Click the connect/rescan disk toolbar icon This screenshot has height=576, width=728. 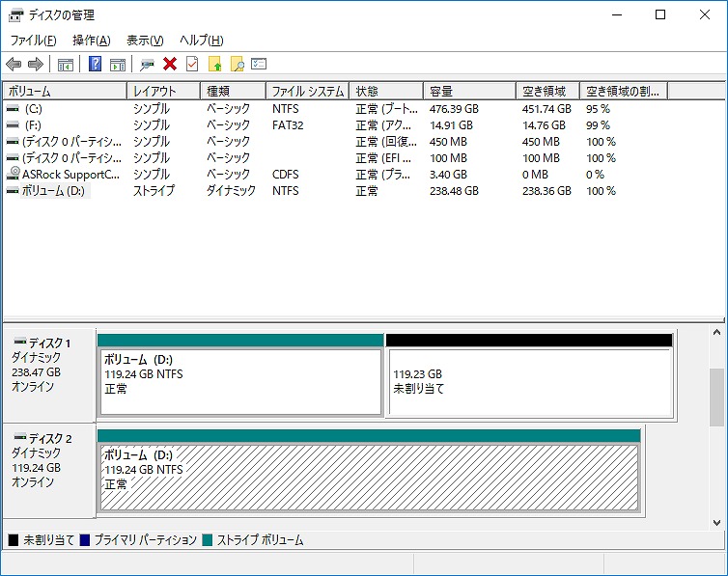click(x=148, y=65)
